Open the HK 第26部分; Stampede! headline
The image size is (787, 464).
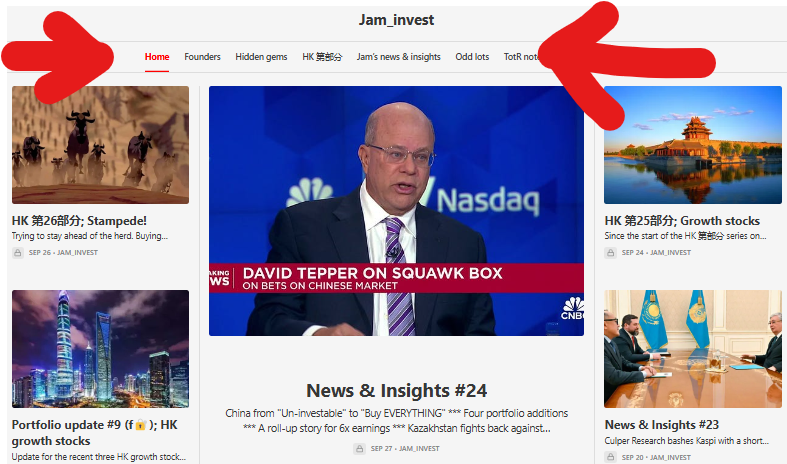coord(79,220)
